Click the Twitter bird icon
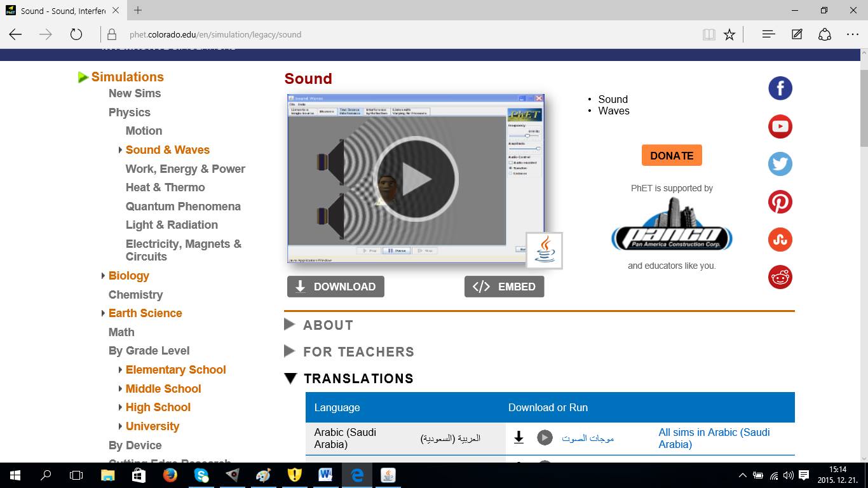 click(x=780, y=164)
